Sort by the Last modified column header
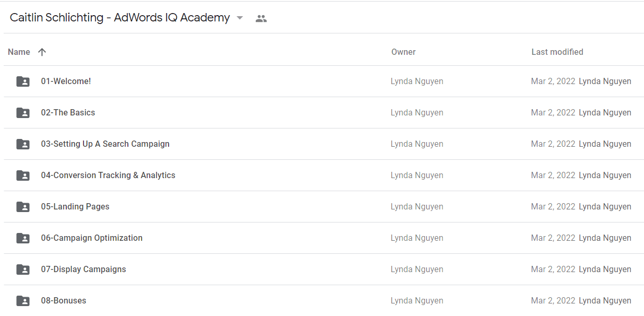This screenshot has width=644, height=316. 557,52
